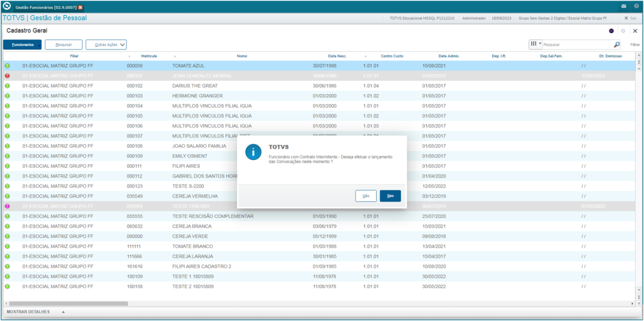Click the green status dot of TESTE RESCISÃO COMPLEMENTAR
This screenshot has width=644, height=321.
pos(7,216)
